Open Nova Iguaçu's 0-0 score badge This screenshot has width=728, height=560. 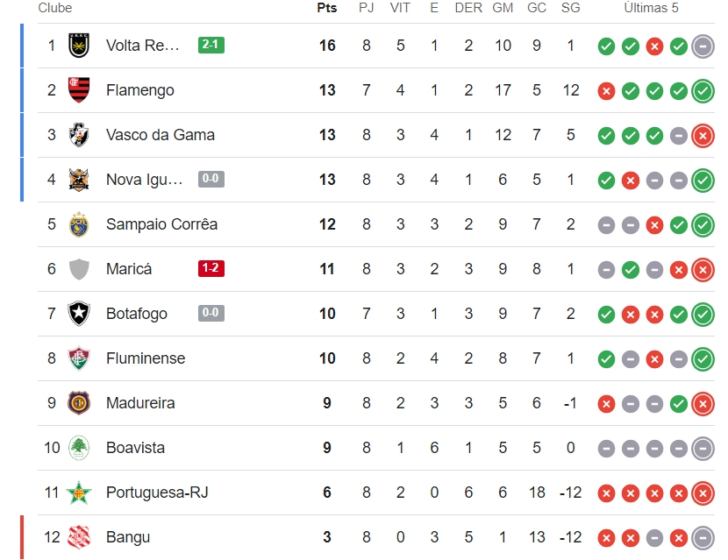click(x=211, y=179)
